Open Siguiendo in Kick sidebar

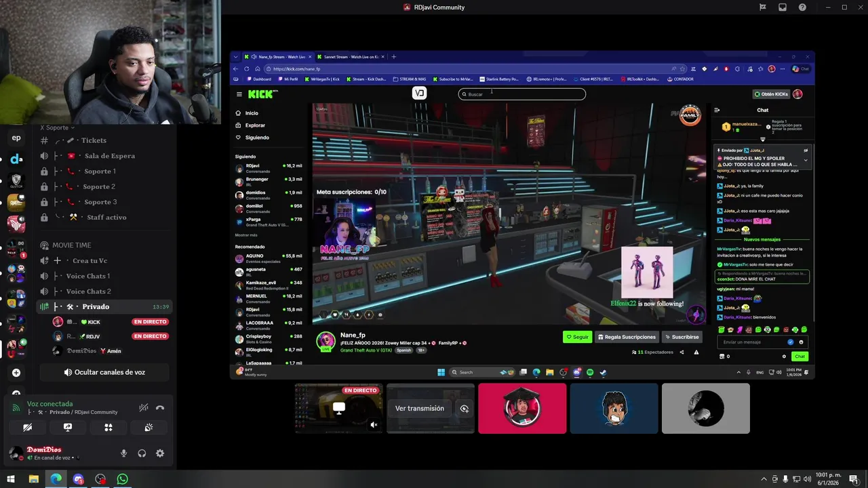point(257,138)
